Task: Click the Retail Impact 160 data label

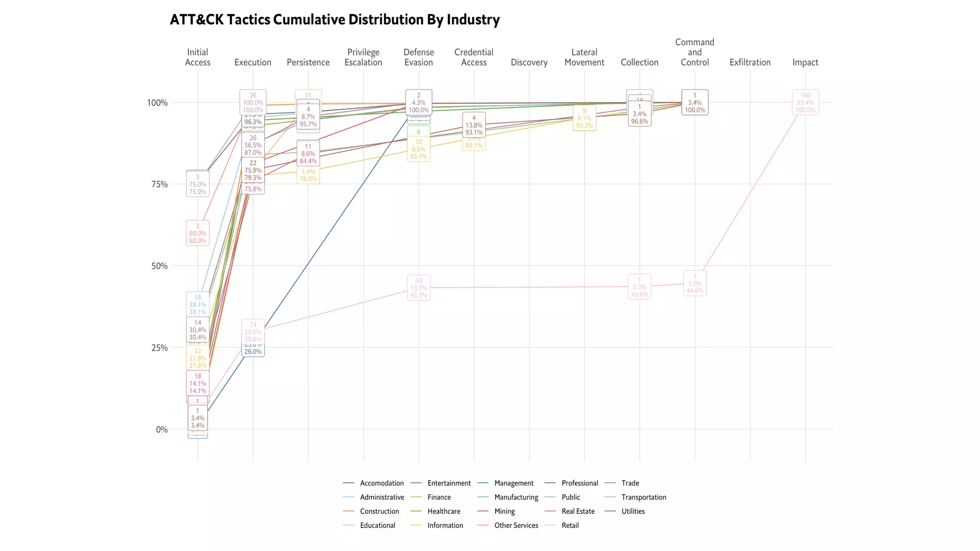Action: click(x=805, y=102)
